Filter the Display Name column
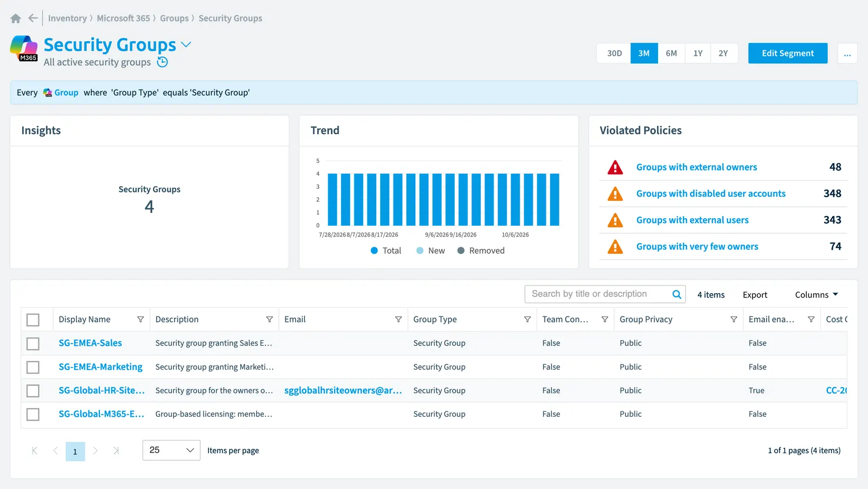The height and width of the screenshot is (489, 868). coord(141,320)
